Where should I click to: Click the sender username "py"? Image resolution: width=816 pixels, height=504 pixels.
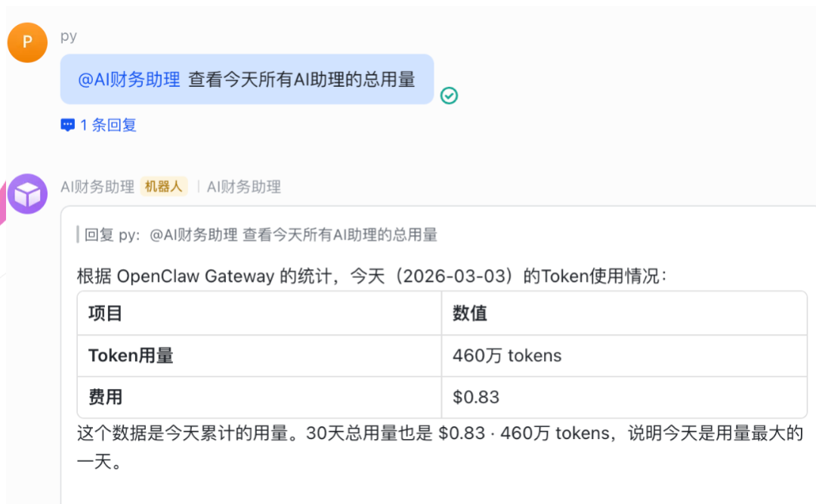[x=69, y=36]
